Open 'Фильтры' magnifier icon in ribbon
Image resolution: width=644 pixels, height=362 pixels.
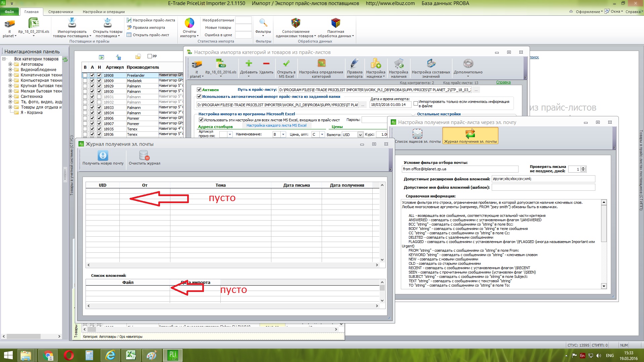[263, 23]
